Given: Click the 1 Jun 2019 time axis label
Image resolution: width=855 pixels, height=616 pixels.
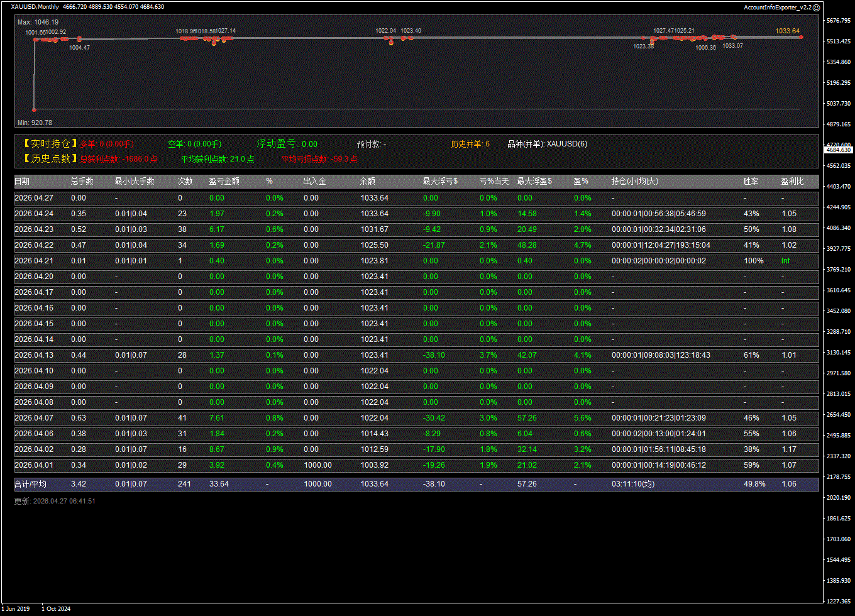Looking at the screenshot, I should click(16, 608).
